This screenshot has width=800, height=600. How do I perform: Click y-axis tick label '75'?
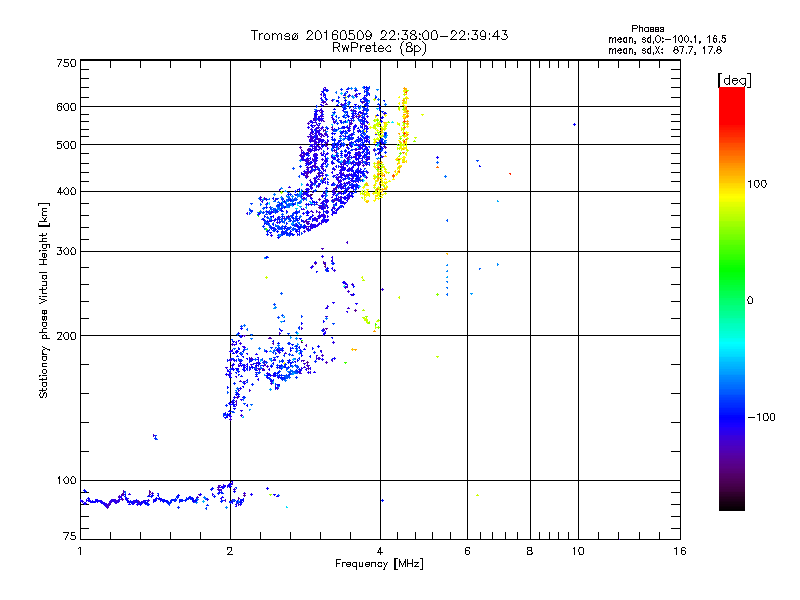coord(70,536)
